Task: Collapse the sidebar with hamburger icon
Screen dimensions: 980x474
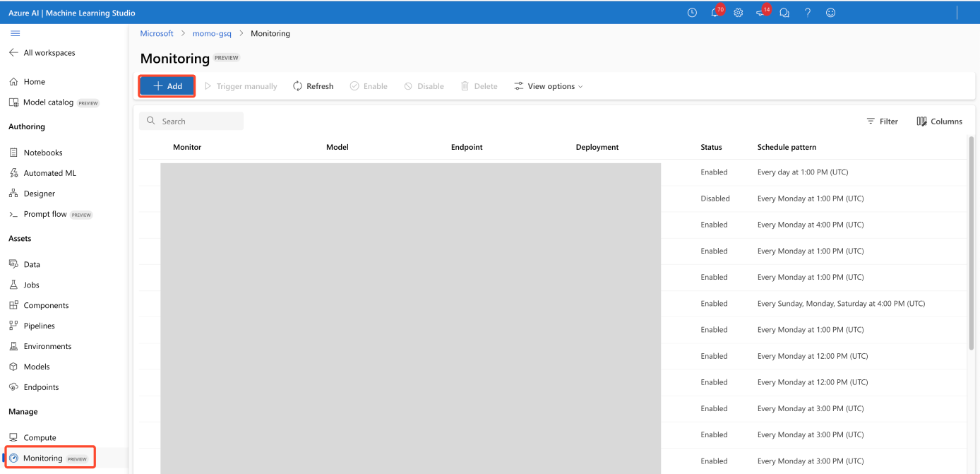Action: tap(15, 33)
